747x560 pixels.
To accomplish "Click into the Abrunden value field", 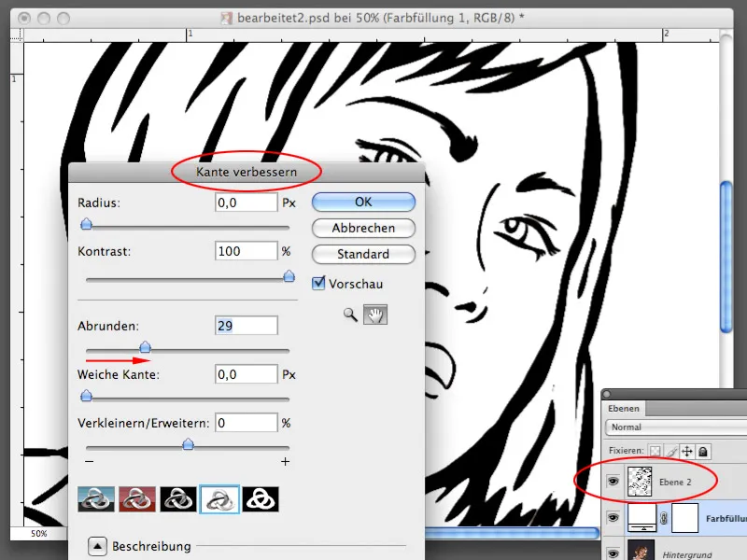I will click(246, 326).
